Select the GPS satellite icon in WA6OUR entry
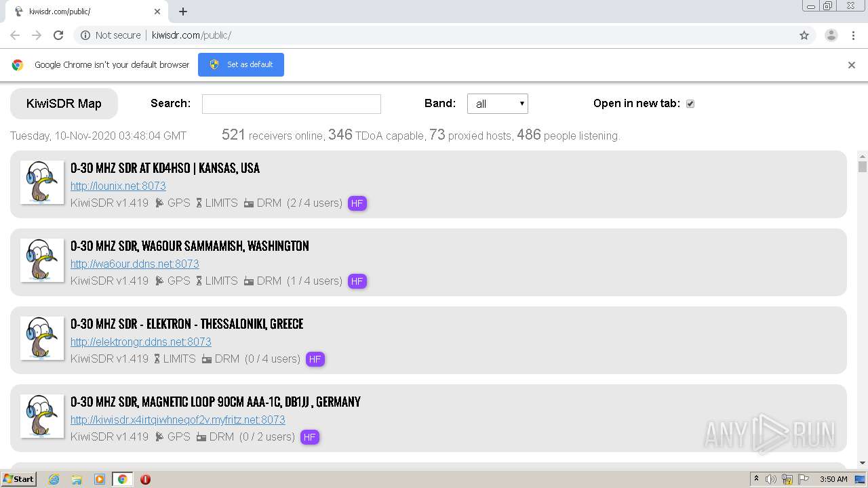The height and width of the screenshot is (488, 868). (159, 281)
